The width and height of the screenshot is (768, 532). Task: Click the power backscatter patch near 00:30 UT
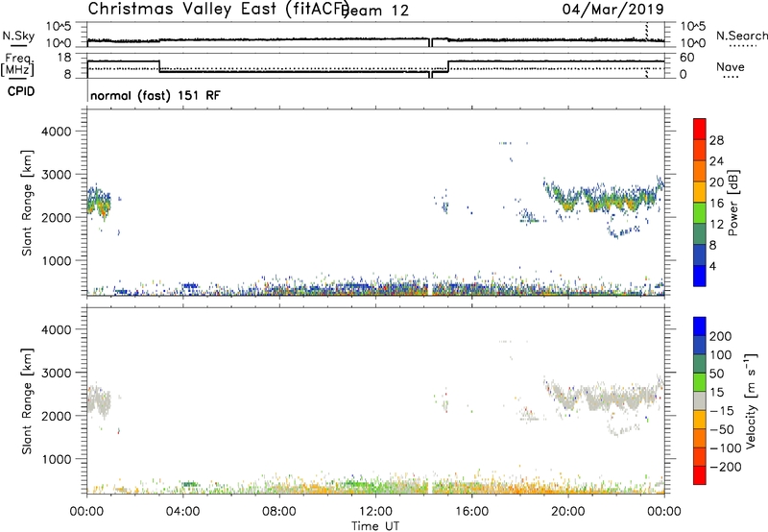click(x=99, y=201)
